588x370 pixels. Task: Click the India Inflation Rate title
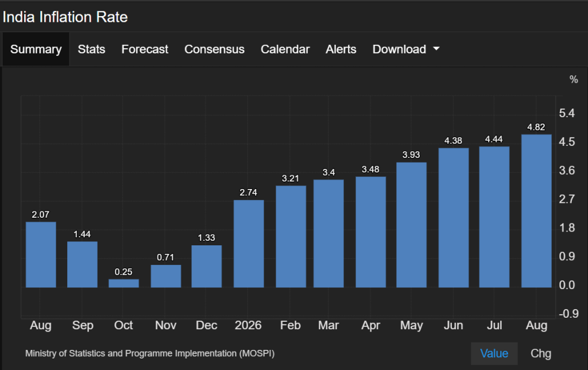coord(65,17)
